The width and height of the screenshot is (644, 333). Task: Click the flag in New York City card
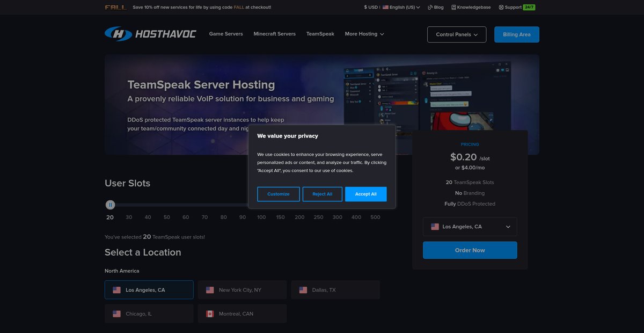[210, 290]
